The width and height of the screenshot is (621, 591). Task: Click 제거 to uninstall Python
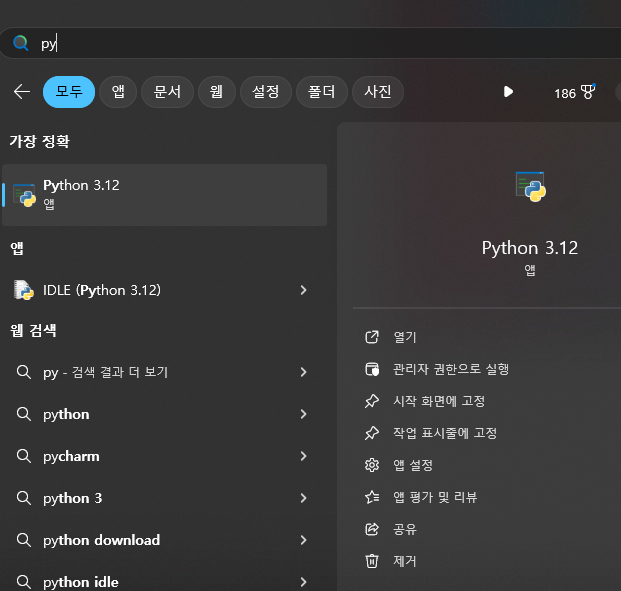pyautogui.click(x=405, y=561)
